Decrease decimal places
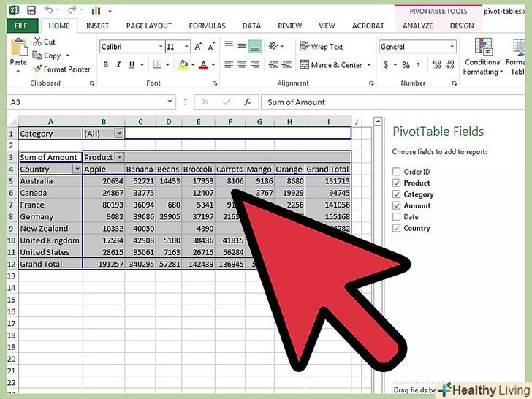Viewport: 532px width, 399px height. click(450, 64)
